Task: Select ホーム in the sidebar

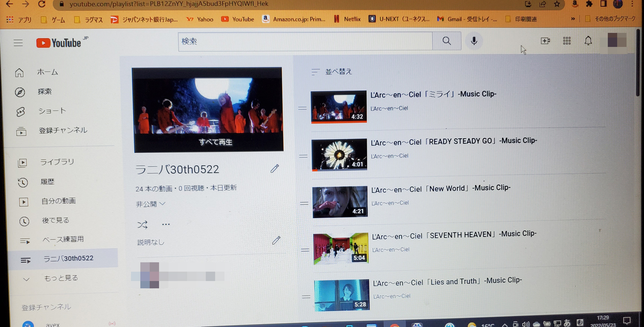Action: coord(47,72)
